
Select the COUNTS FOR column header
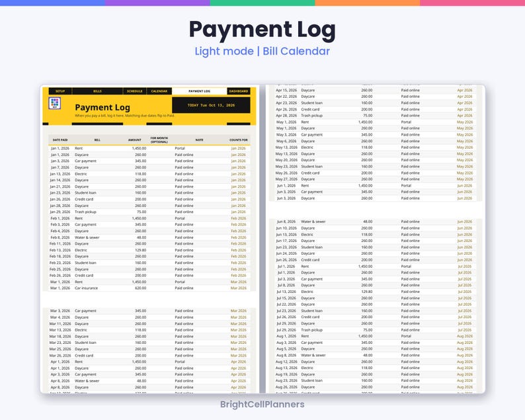[239, 140]
